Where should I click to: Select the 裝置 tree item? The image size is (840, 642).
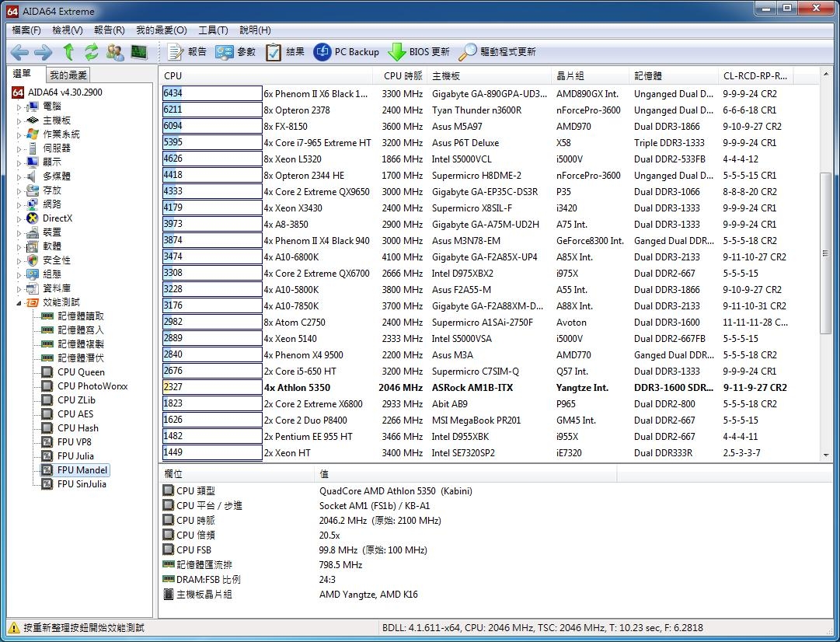click(x=52, y=232)
